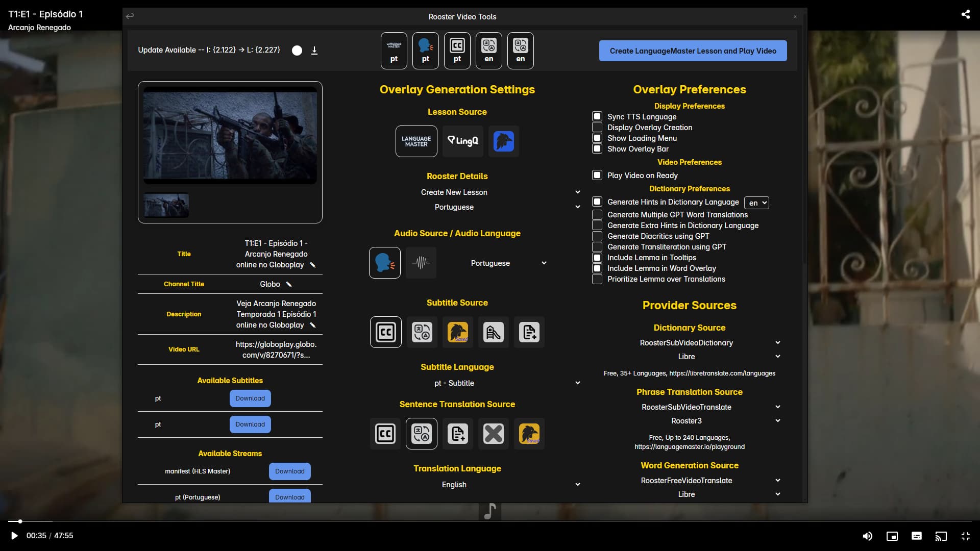
Task: Download the manifest (HLS Master) stream
Action: point(289,471)
